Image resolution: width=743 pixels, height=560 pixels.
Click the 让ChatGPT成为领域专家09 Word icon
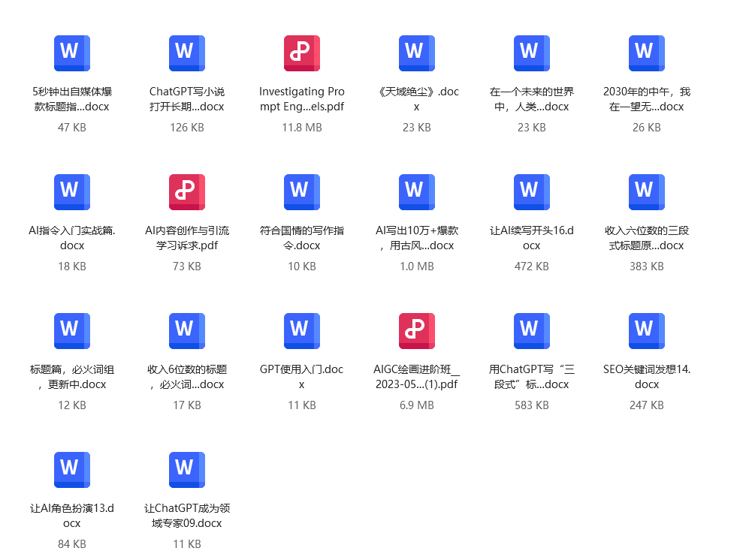click(186, 470)
